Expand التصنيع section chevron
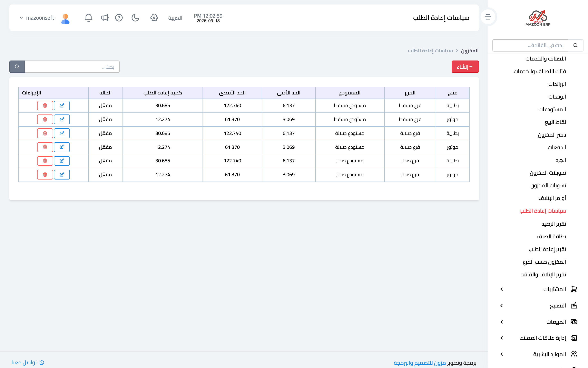The image size is (588, 368). (x=502, y=305)
